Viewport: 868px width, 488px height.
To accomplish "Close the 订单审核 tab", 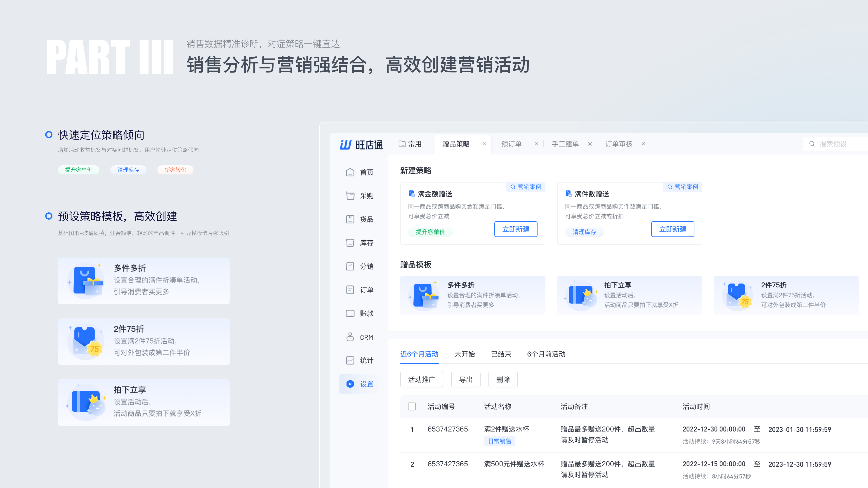I will click(643, 144).
